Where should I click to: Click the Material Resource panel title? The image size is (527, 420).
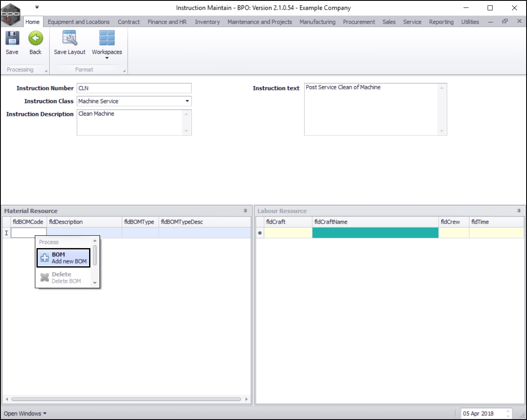tap(31, 211)
